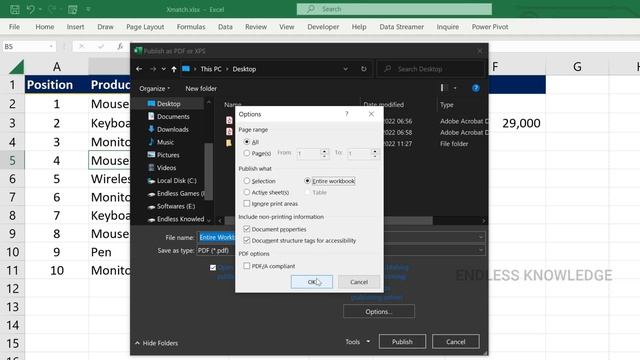This screenshot has width=640, height=360.
Task: Click Cancel in the Options dialog
Action: [x=359, y=282]
